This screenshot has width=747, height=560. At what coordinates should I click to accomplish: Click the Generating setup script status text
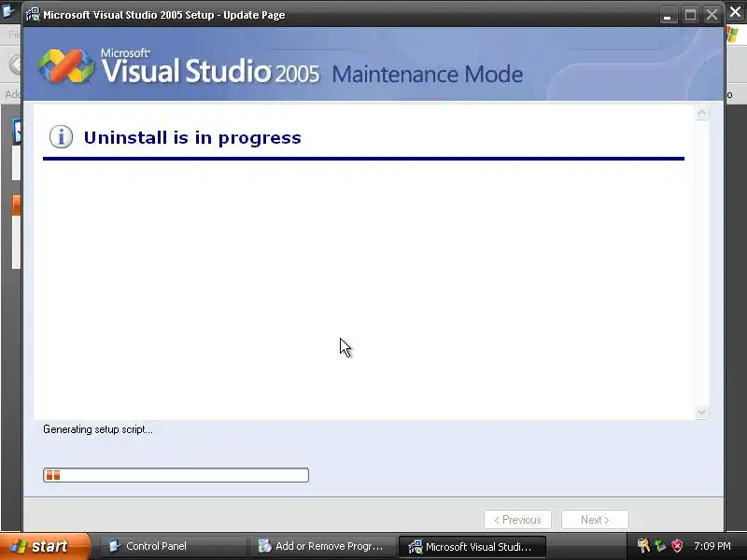tap(98, 429)
